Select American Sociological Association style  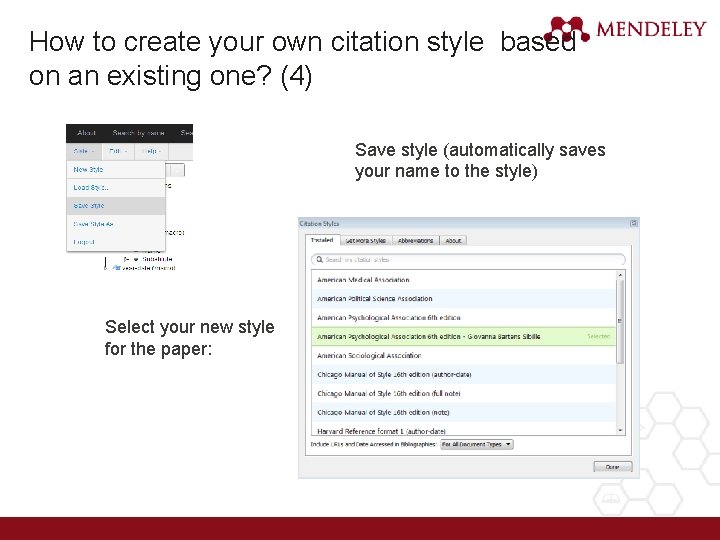coord(463,355)
